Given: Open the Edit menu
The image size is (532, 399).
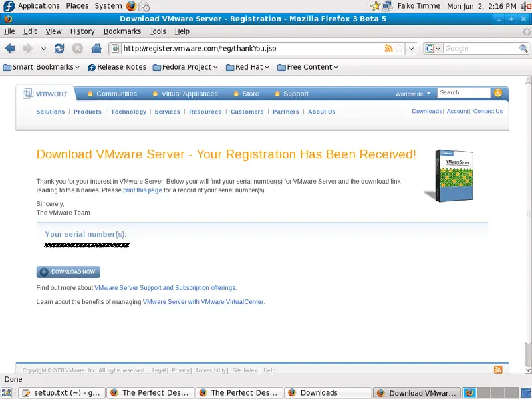Looking at the screenshot, I should [30, 31].
